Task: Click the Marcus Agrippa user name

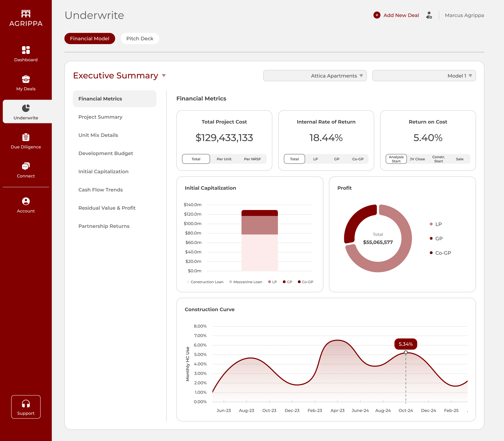Action: pyautogui.click(x=464, y=15)
